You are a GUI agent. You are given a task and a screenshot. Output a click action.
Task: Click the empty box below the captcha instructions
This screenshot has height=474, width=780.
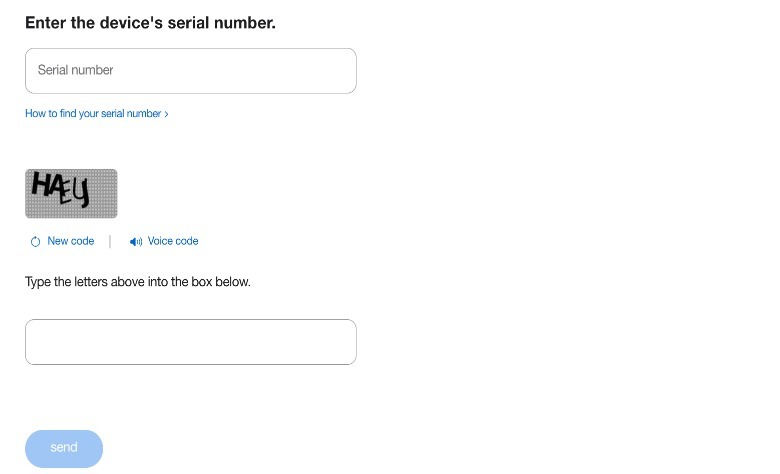tap(190, 342)
